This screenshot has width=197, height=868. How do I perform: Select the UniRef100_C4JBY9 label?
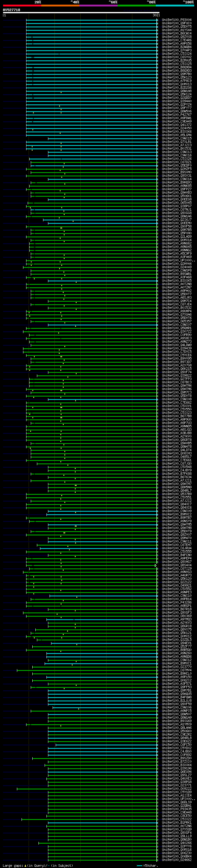[x=176, y=470]
